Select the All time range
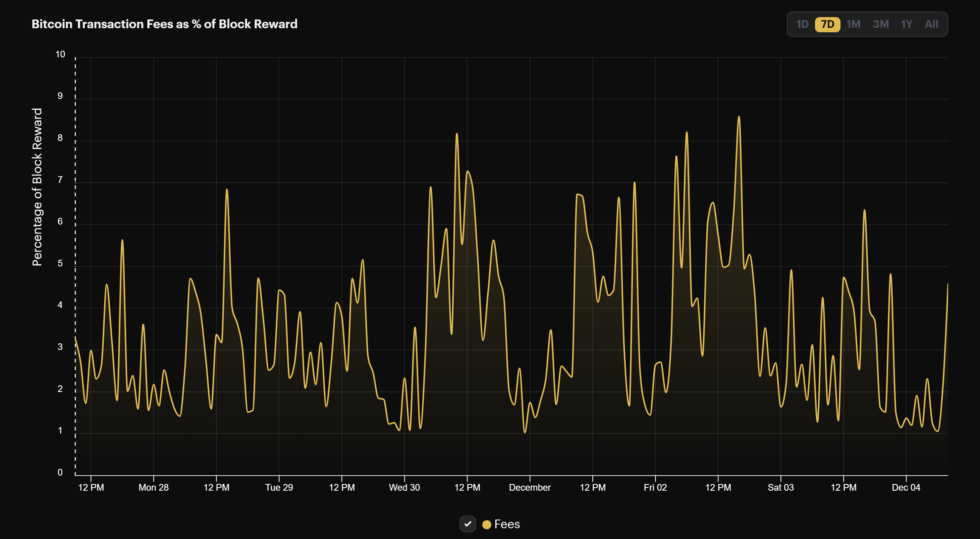Image resolution: width=980 pixels, height=539 pixels. [932, 24]
